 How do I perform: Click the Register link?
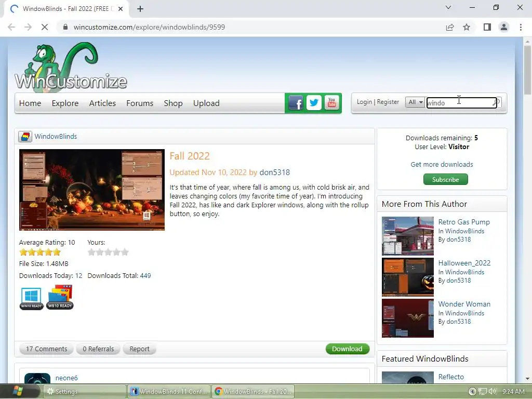pos(388,102)
